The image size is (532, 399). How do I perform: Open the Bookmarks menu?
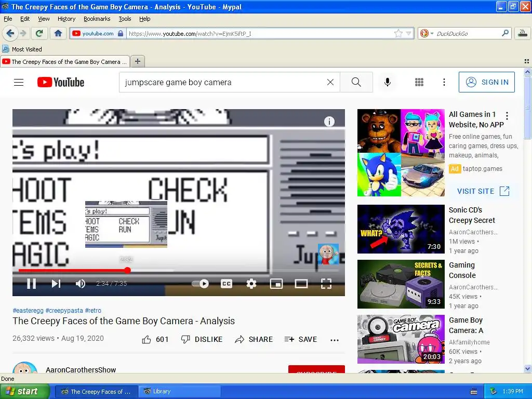coord(97,19)
